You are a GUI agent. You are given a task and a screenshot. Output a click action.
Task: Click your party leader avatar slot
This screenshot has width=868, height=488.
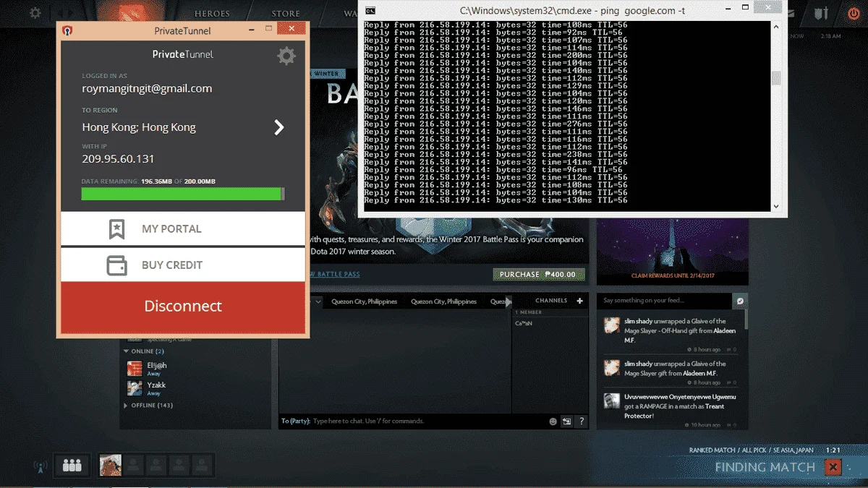[110, 465]
